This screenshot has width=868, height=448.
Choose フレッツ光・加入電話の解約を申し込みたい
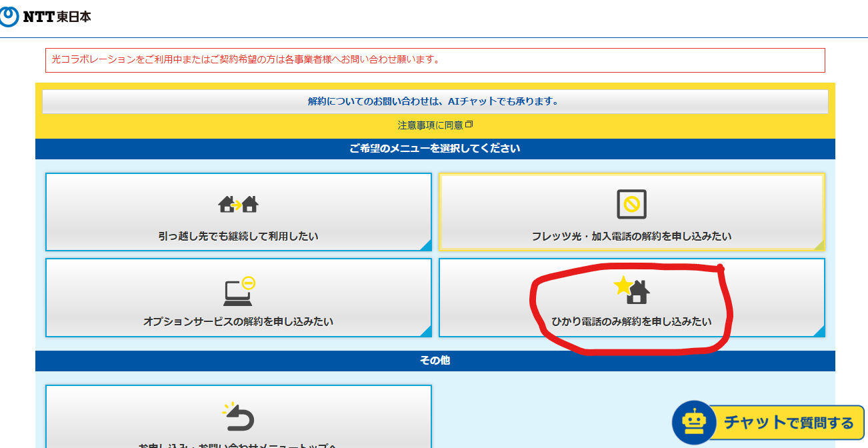632,212
